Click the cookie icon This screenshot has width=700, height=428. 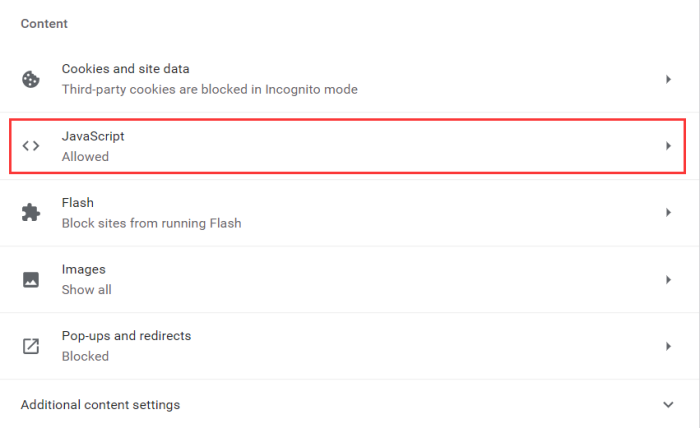point(31,79)
